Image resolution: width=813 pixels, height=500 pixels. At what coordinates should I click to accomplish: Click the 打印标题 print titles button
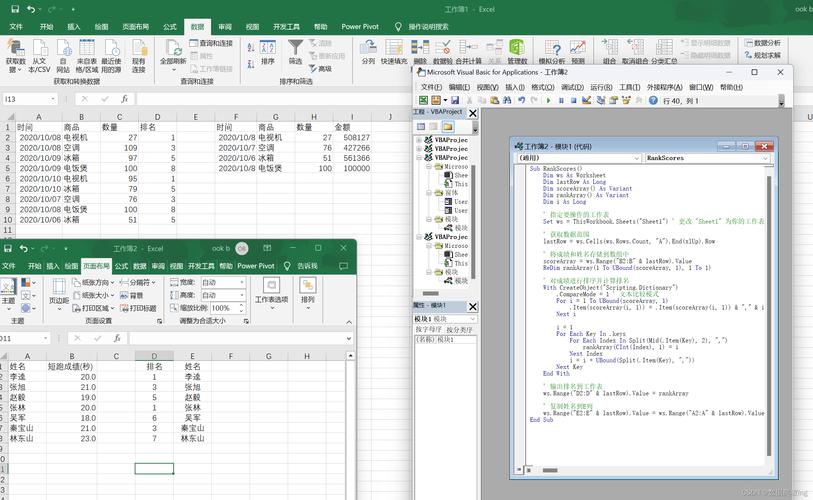point(138,308)
